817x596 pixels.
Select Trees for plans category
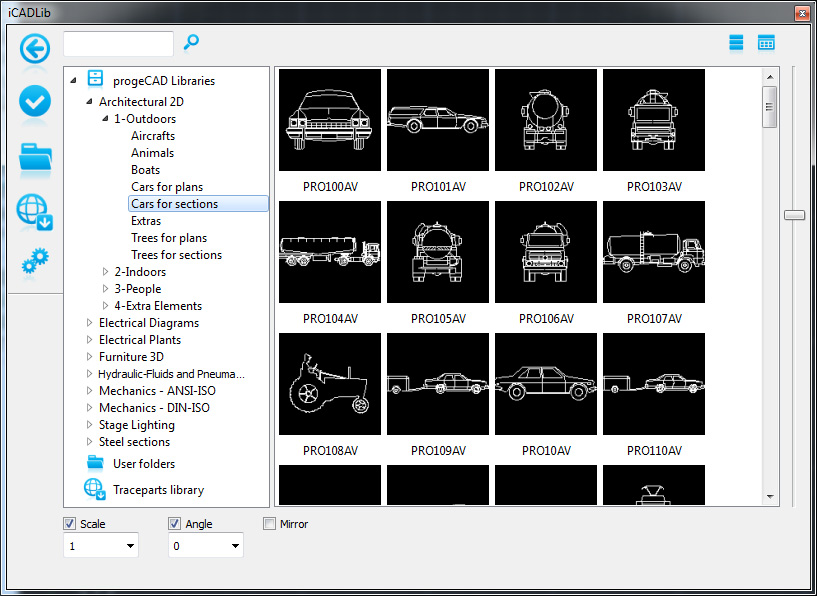[169, 238]
